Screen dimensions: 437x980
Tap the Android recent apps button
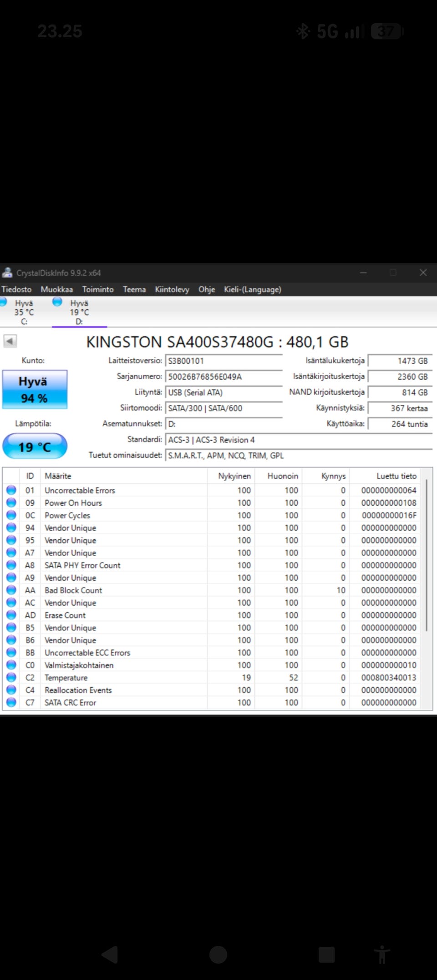tap(326, 955)
